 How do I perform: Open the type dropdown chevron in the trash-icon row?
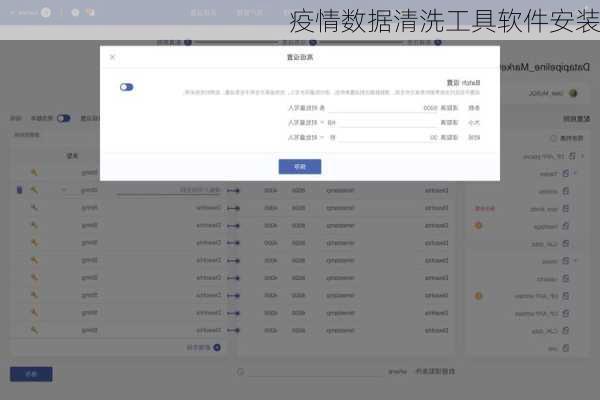64,190
